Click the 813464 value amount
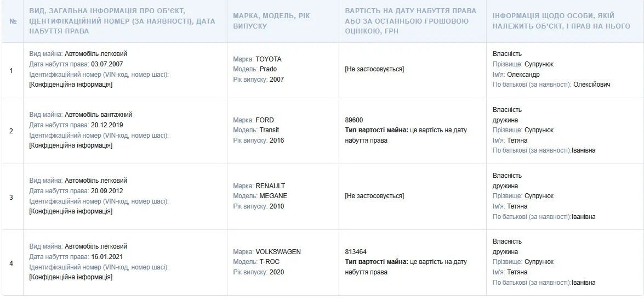 [356, 252]
